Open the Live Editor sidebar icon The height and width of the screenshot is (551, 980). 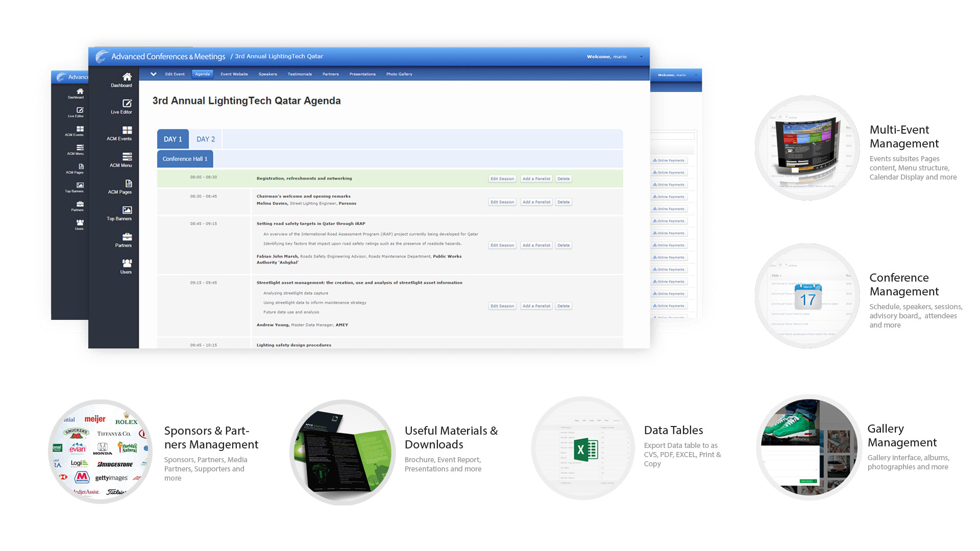[x=127, y=104]
